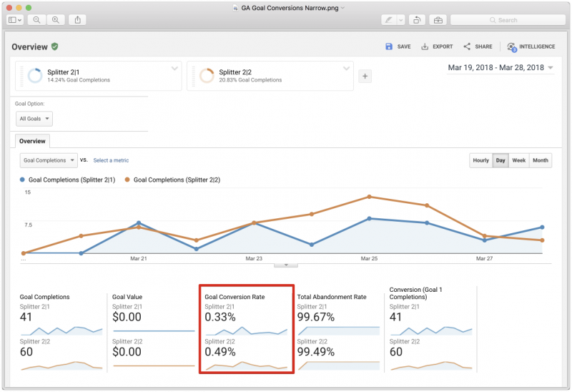Select the Overview tab
The height and width of the screenshot is (392, 572).
pos(32,141)
